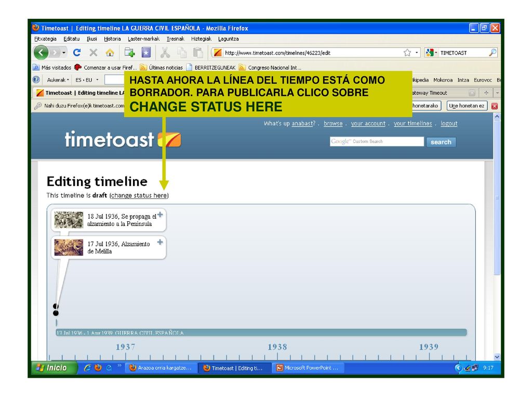The image size is (532, 399).
Task: Click the page scrollbar up arrow
Action: click(497, 116)
